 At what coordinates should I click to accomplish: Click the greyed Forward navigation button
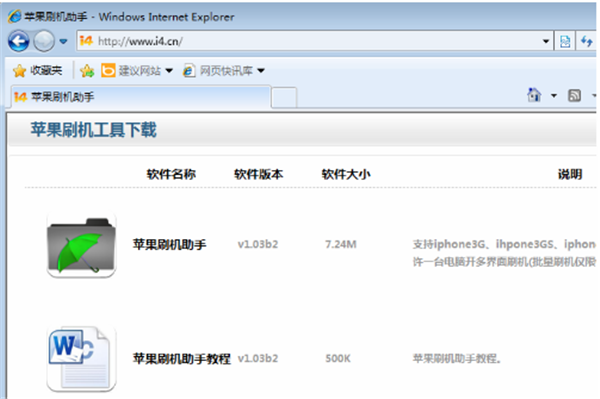pos(44,41)
